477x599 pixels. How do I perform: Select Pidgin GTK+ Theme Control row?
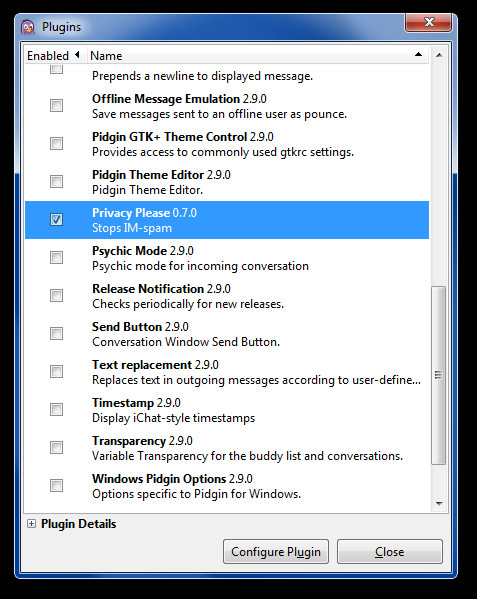click(227, 144)
